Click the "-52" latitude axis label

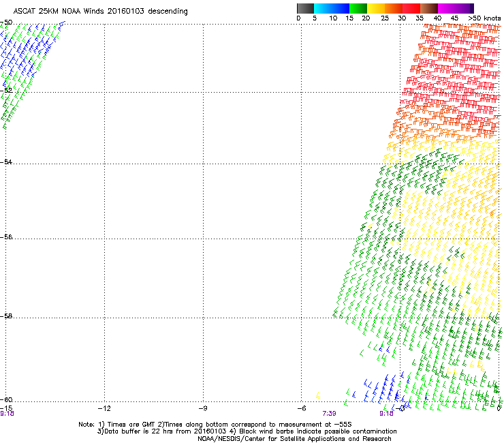(6, 91)
